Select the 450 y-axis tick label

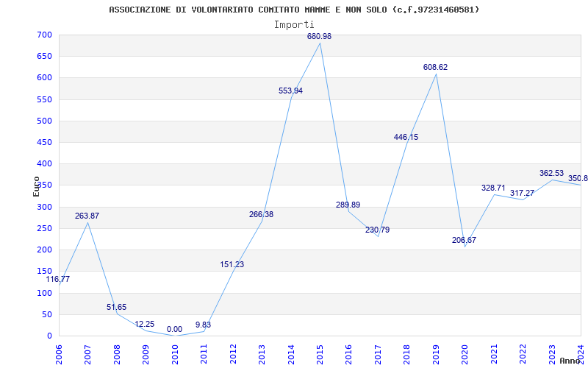tap(44, 142)
